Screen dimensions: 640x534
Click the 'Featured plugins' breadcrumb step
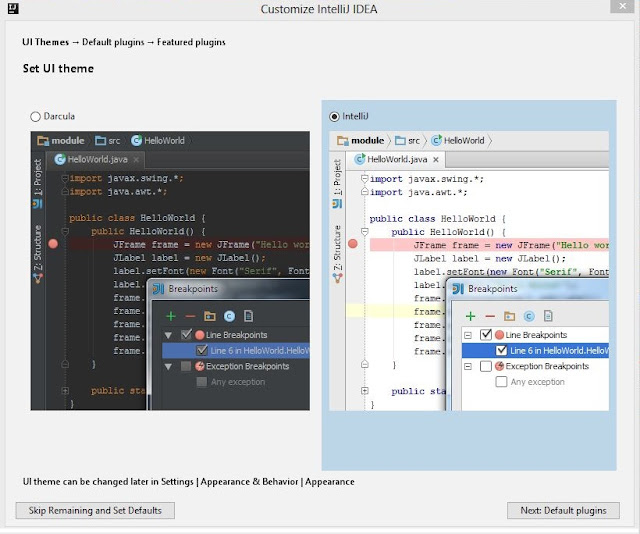click(191, 42)
